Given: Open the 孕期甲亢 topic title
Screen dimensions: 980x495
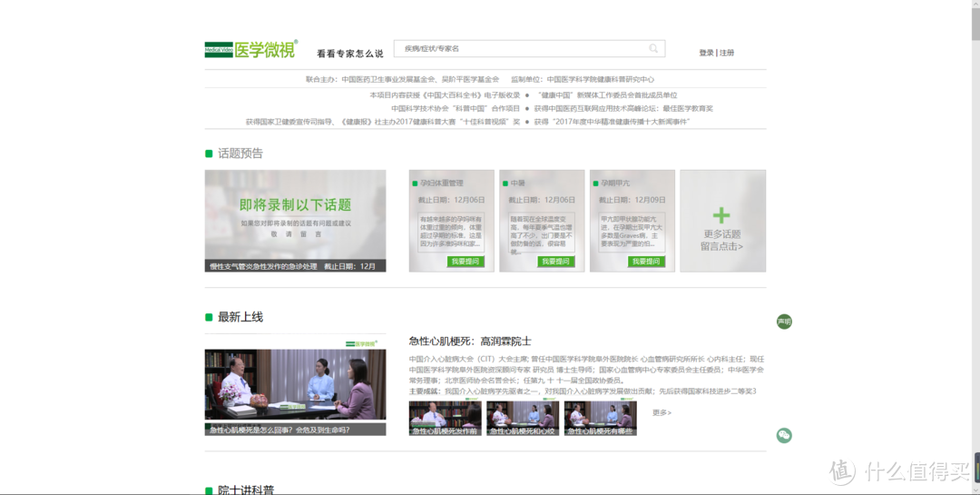Looking at the screenshot, I should pyautogui.click(x=615, y=183).
